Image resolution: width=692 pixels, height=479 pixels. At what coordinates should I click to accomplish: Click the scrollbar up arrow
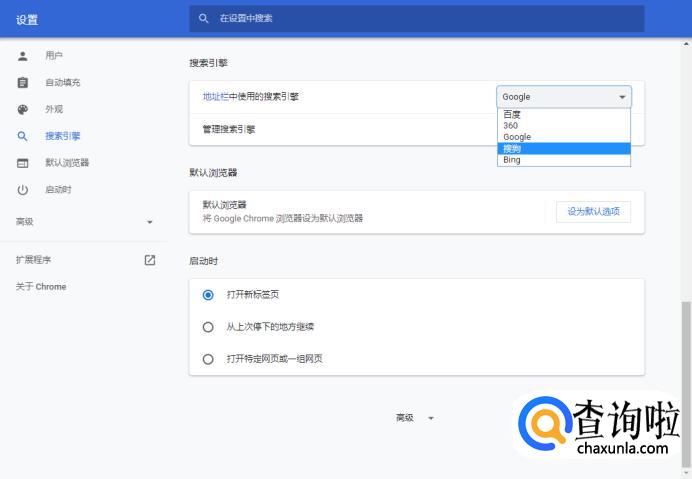[x=686, y=43]
